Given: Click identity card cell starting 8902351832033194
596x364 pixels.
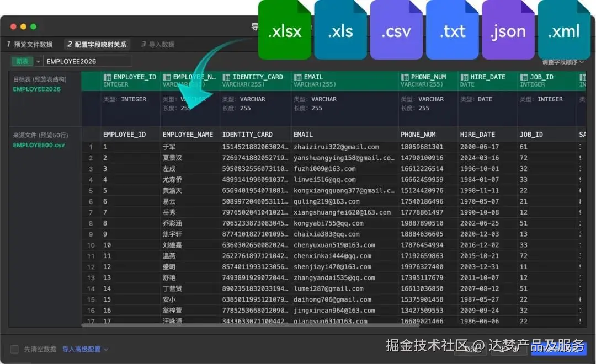Looking at the screenshot, I should point(256,289).
